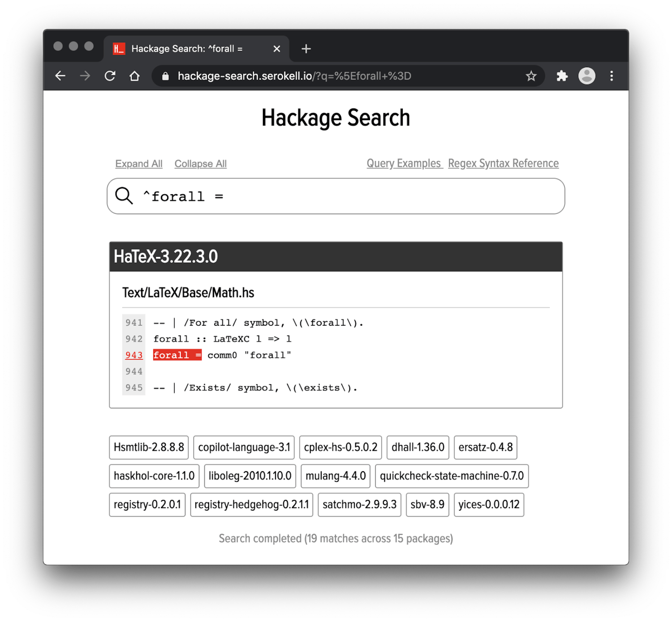Click the magnifier search icon
This screenshot has width=672, height=622.
[x=124, y=196]
